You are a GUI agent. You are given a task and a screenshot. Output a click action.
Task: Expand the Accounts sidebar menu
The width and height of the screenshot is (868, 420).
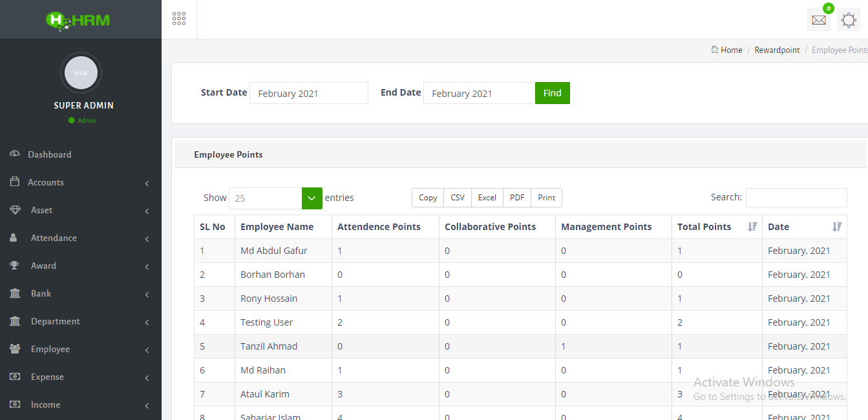pos(81,182)
